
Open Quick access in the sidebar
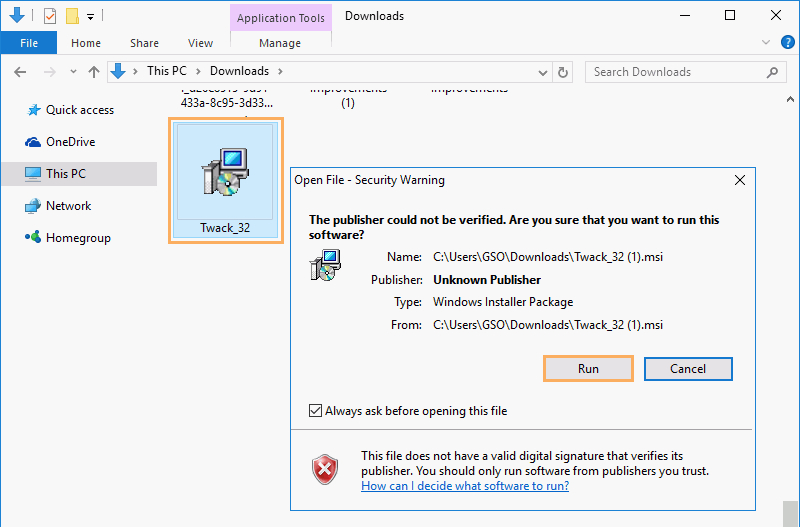click(x=79, y=110)
